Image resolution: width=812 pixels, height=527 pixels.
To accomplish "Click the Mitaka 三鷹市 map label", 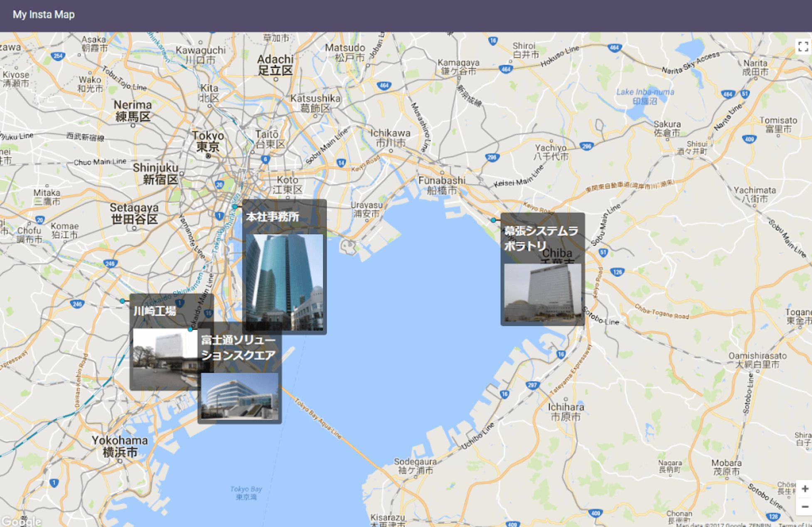I will (47, 197).
